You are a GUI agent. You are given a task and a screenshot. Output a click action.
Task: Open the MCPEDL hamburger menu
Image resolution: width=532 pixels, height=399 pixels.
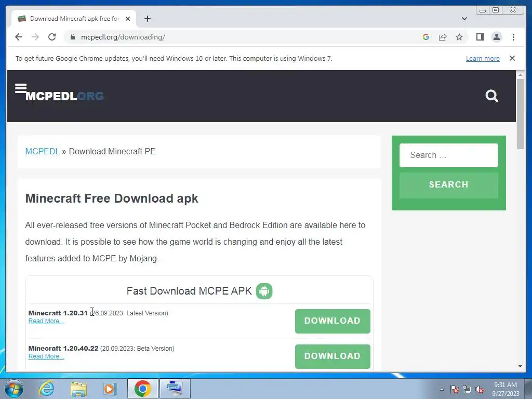21,88
